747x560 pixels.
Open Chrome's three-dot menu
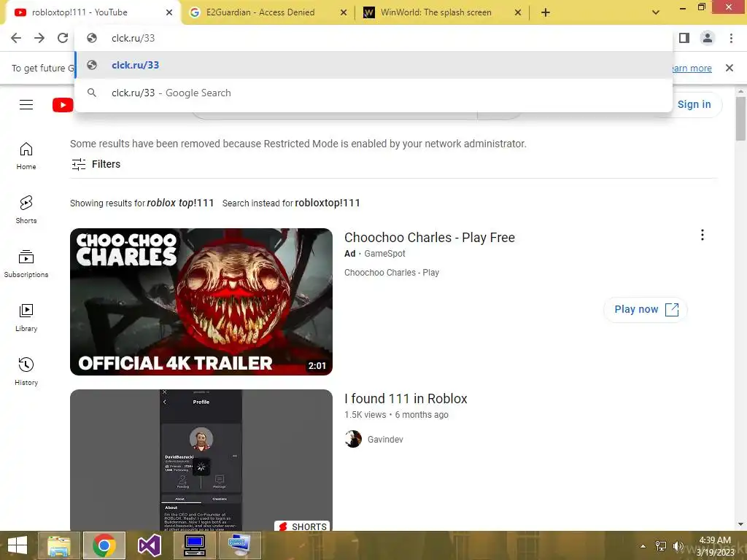731,38
